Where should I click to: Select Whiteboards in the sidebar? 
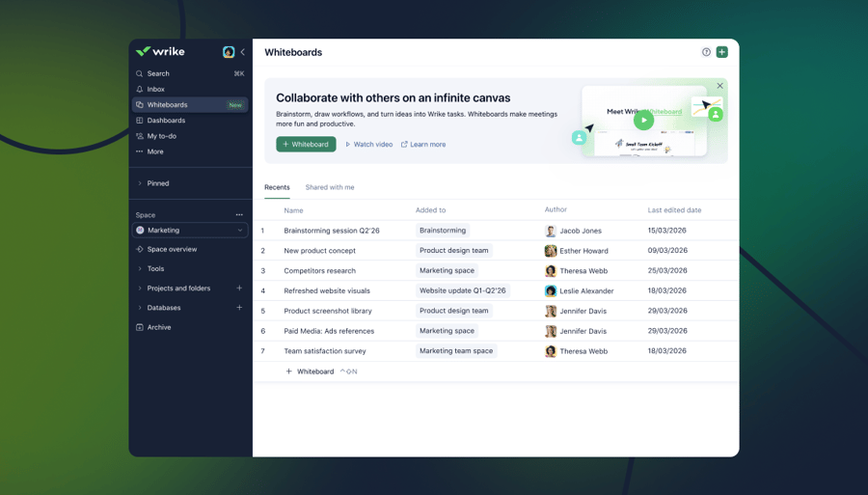click(x=190, y=104)
